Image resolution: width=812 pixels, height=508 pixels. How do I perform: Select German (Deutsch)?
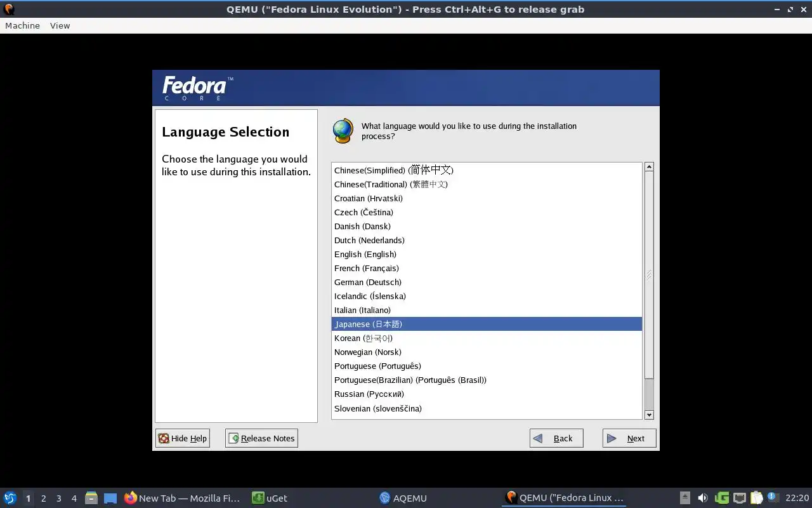(487, 282)
